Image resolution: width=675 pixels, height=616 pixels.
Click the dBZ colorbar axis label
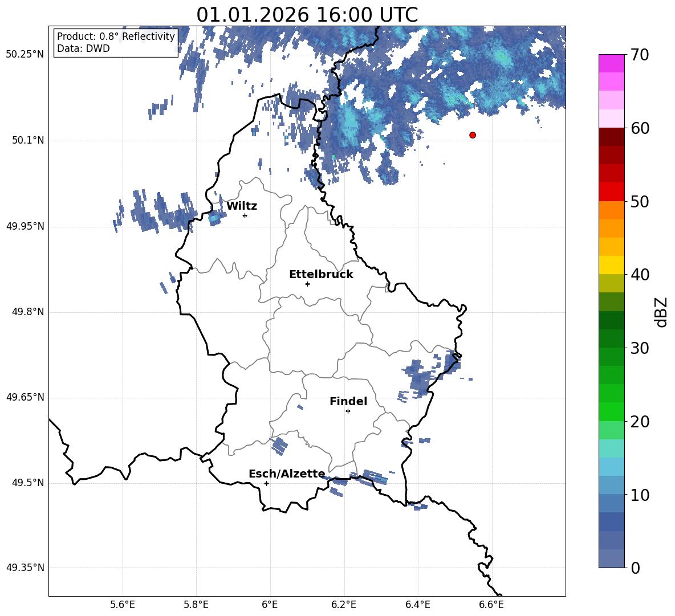[x=661, y=312]
